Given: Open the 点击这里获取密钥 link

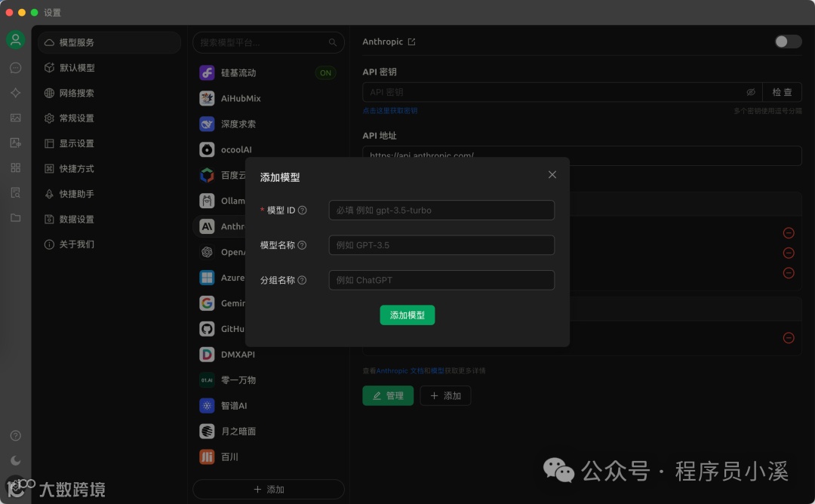Looking at the screenshot, I should coord(390,111).
